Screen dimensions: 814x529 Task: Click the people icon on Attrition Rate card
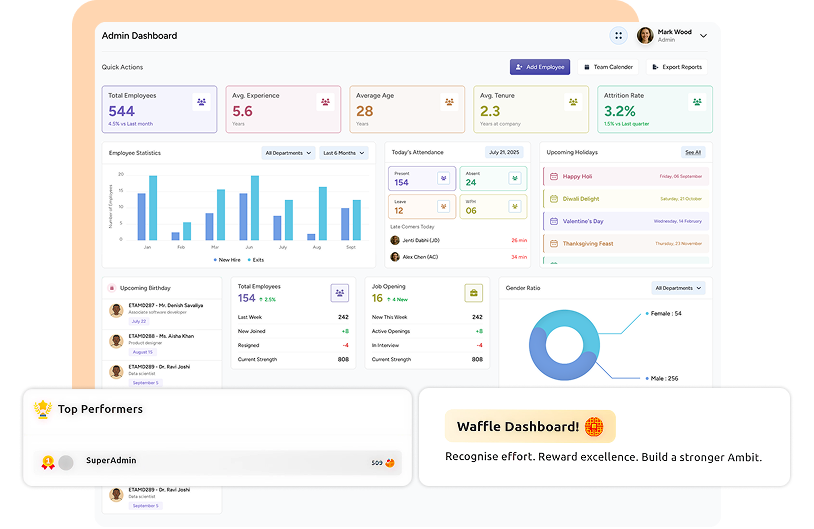[697, 102]
